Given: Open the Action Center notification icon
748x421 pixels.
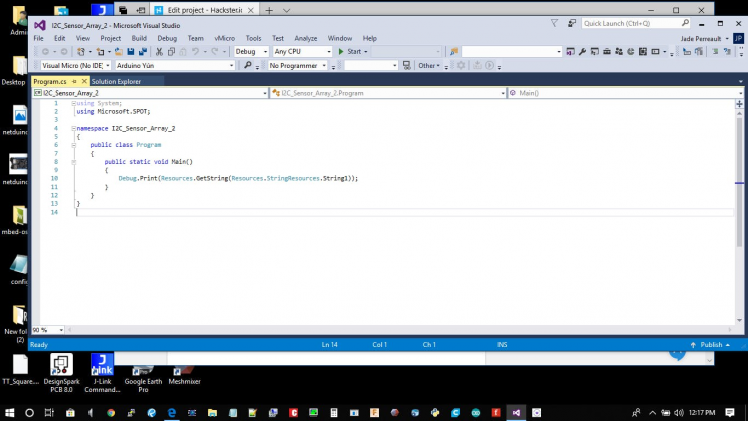Looking at the screenshot, I should pyautogui.click(x=729, y=412).
